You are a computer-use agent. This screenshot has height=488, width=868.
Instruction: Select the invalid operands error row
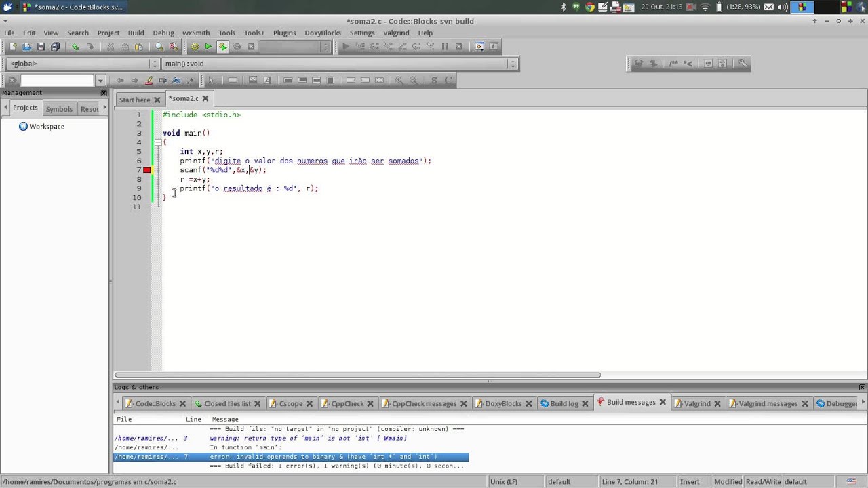(x=290, y=457)
